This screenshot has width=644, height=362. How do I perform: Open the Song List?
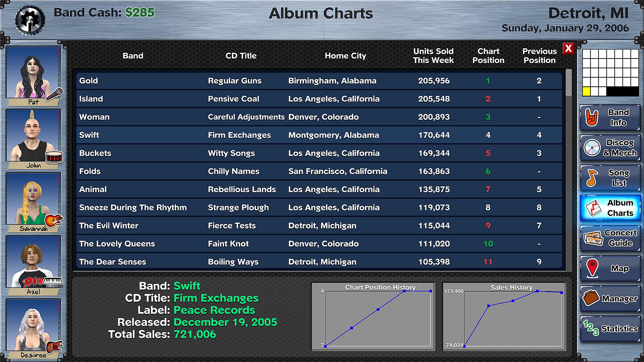click(610, 178)
